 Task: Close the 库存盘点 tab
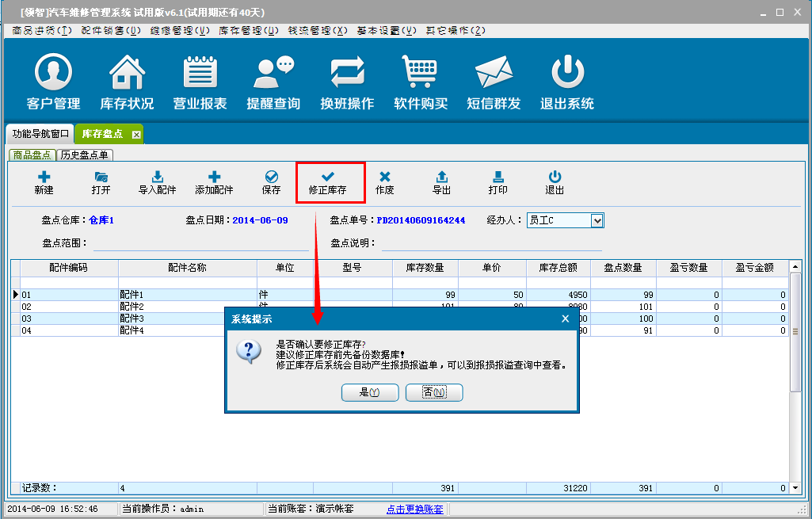point(136,135)
